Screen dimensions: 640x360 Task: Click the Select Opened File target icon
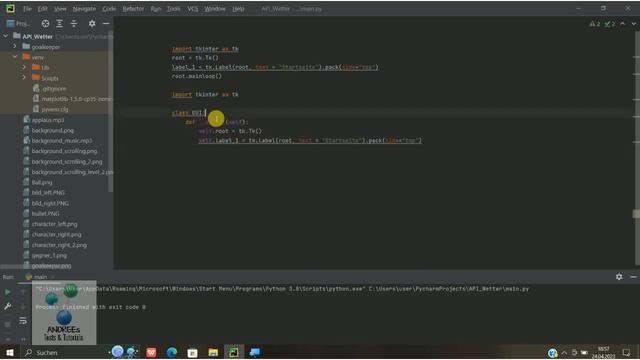tap(45, 24)
